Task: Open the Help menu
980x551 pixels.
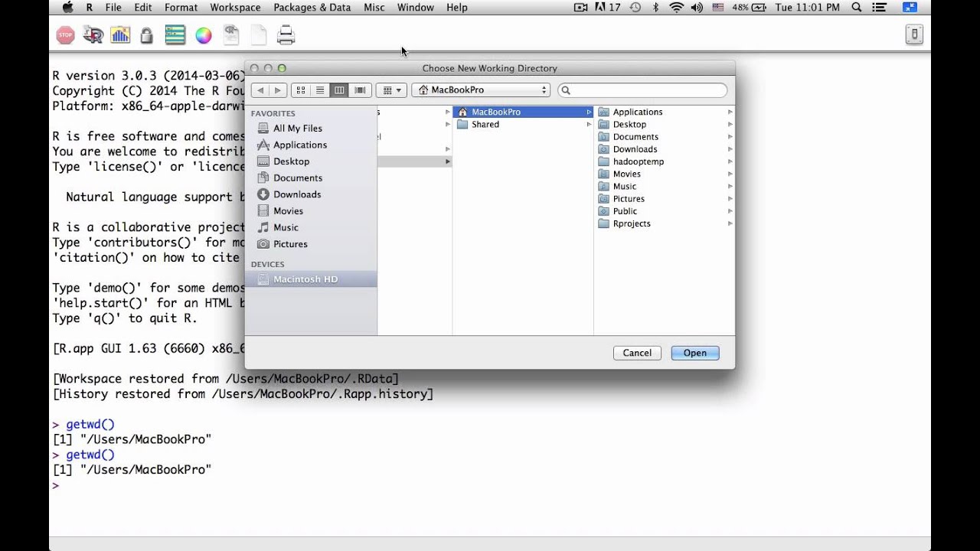Action: click(457, 8)
